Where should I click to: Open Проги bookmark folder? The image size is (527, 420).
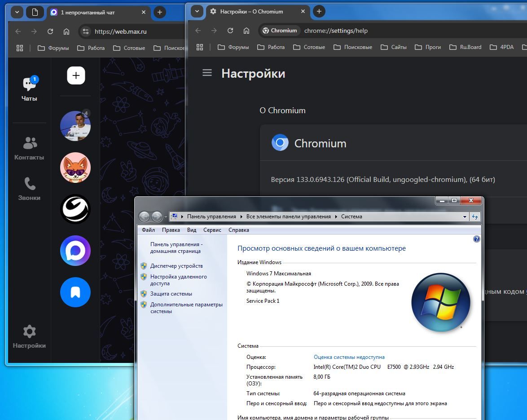[x=428, y=47]
